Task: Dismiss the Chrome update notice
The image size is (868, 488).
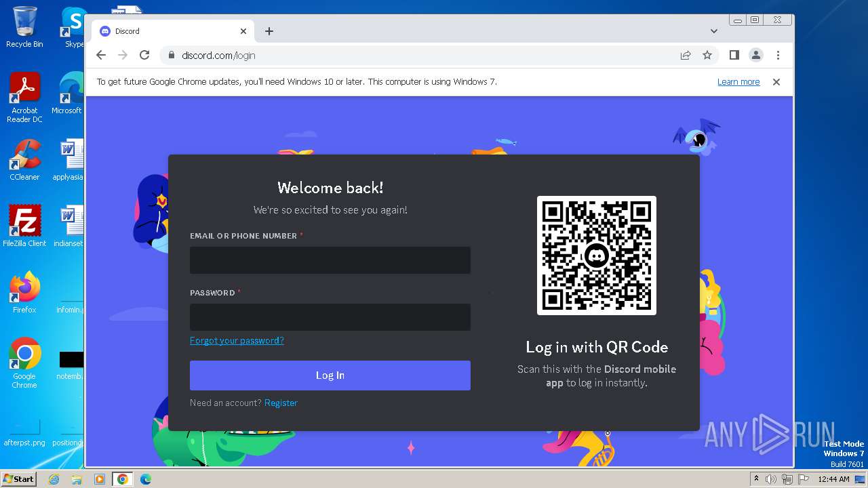Action: point(776,82)
